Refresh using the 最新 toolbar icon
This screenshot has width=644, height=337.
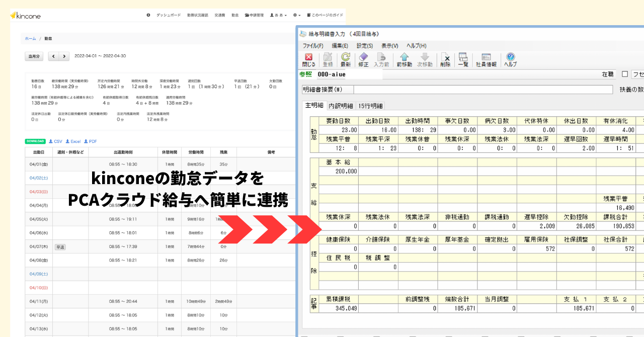[345, 60]
